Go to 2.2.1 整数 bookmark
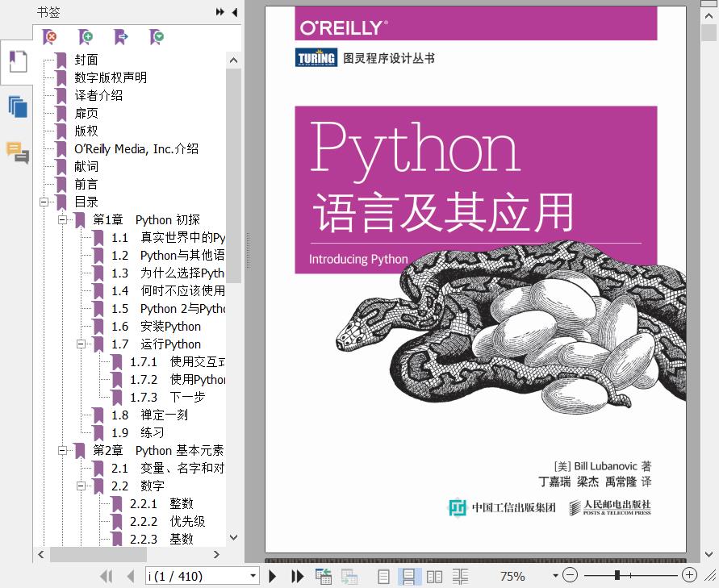 [161, 503]
